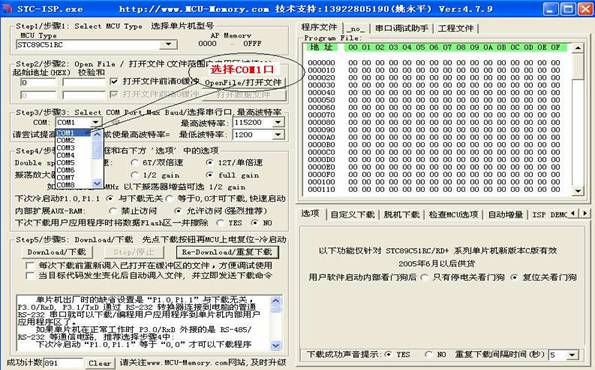Click help text box scroll up arrow
The height and width of the screenshot is (370, 595).
point(275,301)
